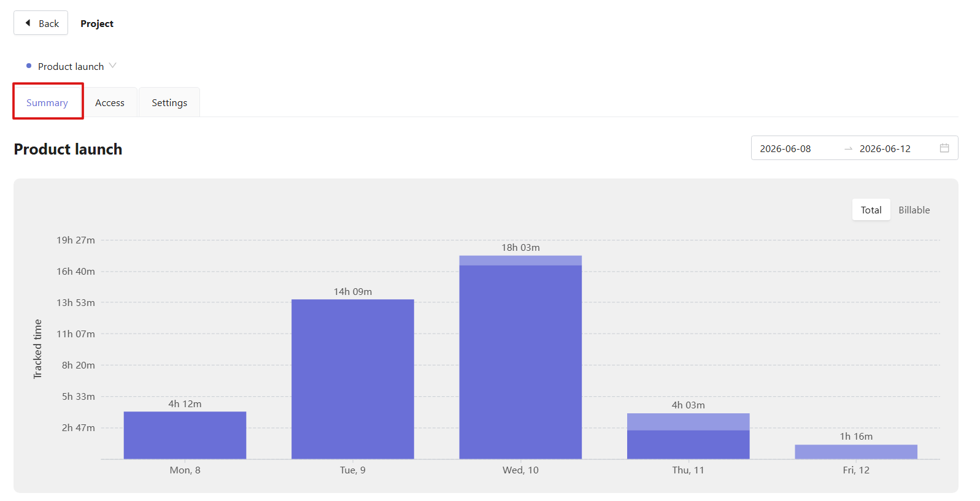Open the Access tab
This screenshot has height=501, width=980.
click(110, 102)
